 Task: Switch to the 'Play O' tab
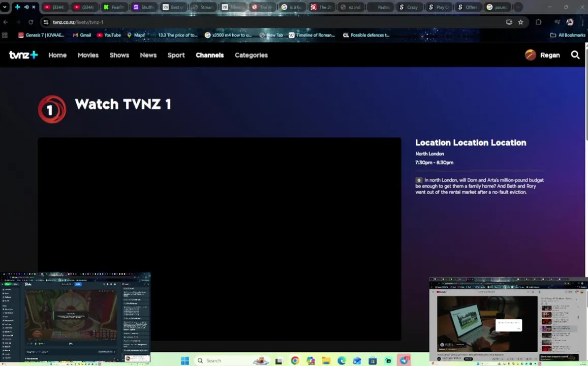pyautogui.click(x=439, y=7)
